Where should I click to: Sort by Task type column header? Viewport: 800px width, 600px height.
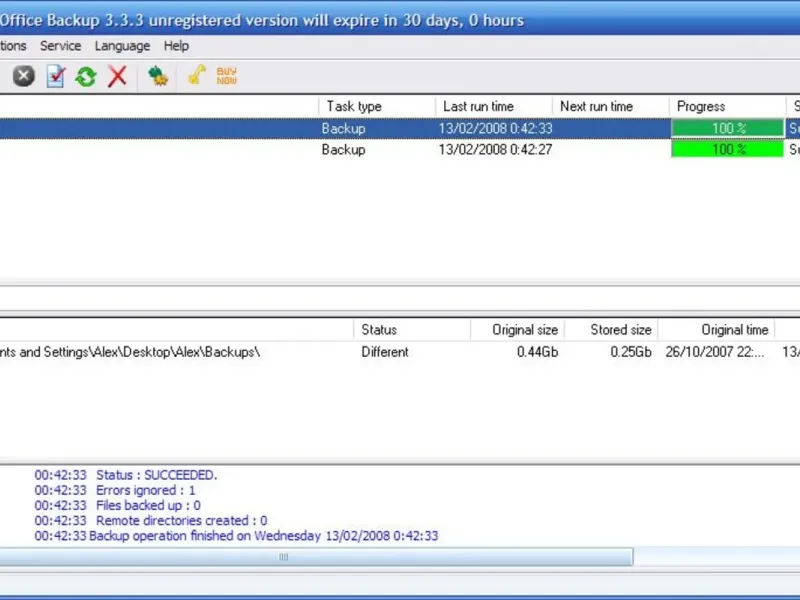tap(377, 106)
